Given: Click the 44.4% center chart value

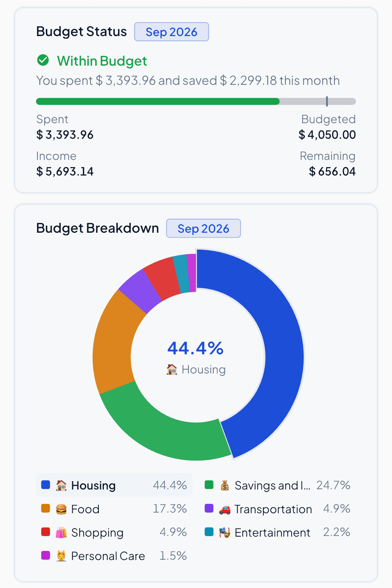Looking at the screenshot, I should pyautogui.click(x=195, y=348).
